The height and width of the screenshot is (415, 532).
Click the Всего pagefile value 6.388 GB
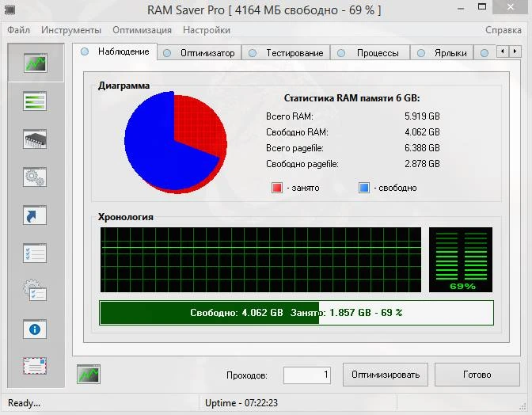pos(422,148)
